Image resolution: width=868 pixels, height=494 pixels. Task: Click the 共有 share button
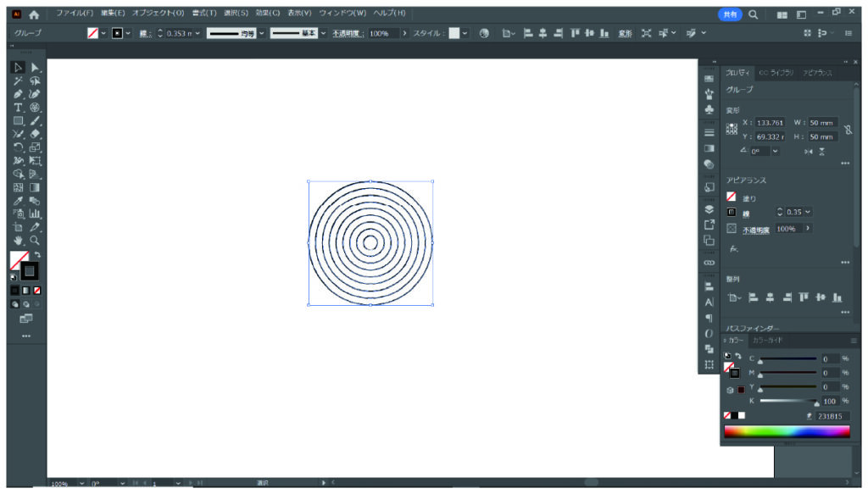730,15
